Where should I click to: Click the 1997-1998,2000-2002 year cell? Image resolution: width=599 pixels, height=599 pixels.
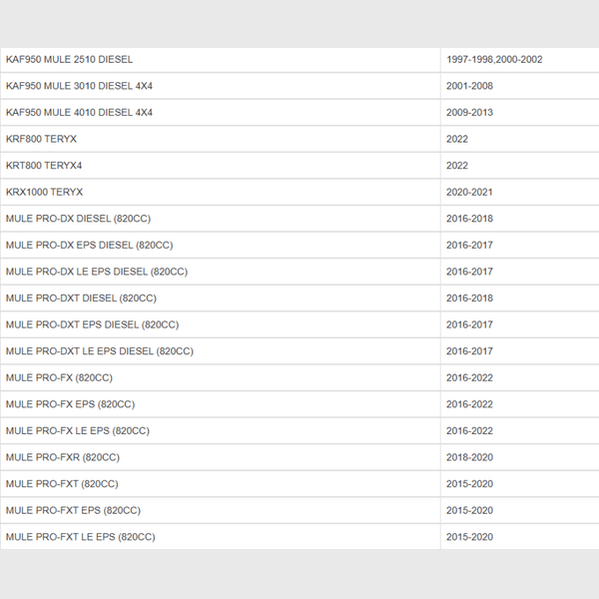point(520,60)
